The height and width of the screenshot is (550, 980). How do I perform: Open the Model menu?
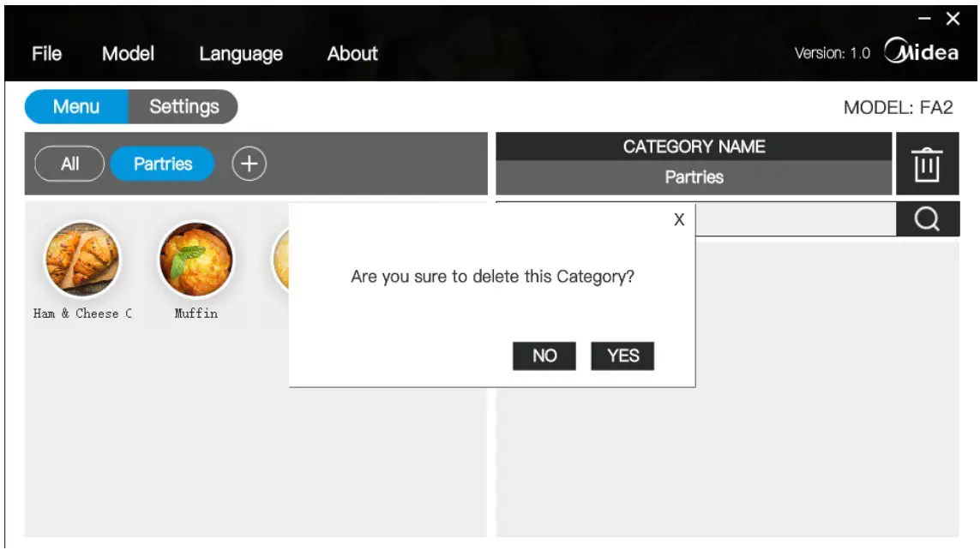coord(129,53)
